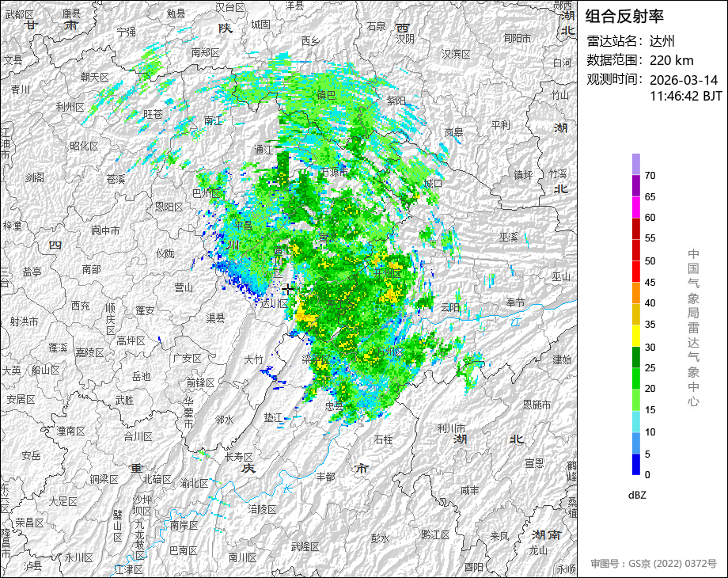Click the 垫江 map label

(273, 418)
